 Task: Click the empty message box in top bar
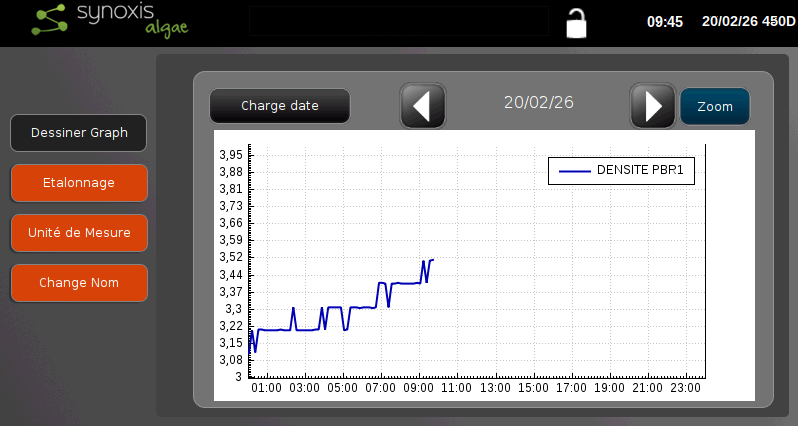398,21
